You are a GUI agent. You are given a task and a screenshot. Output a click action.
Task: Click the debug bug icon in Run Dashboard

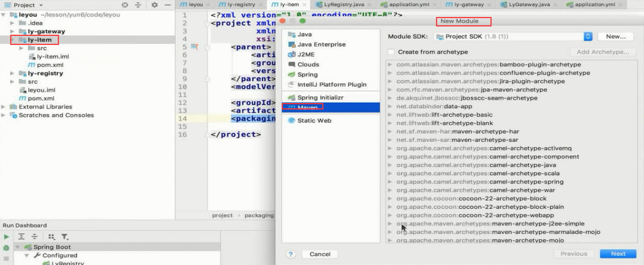coord(6,248)
